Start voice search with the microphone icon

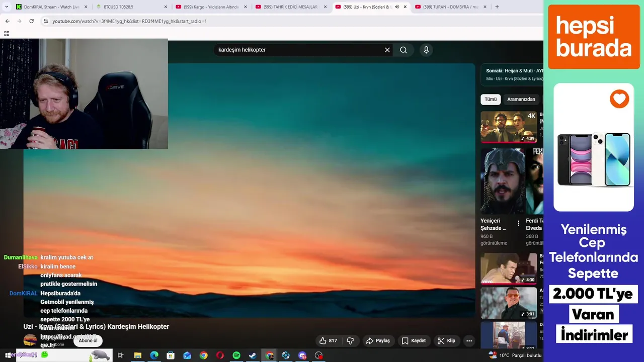click(426, 50)
